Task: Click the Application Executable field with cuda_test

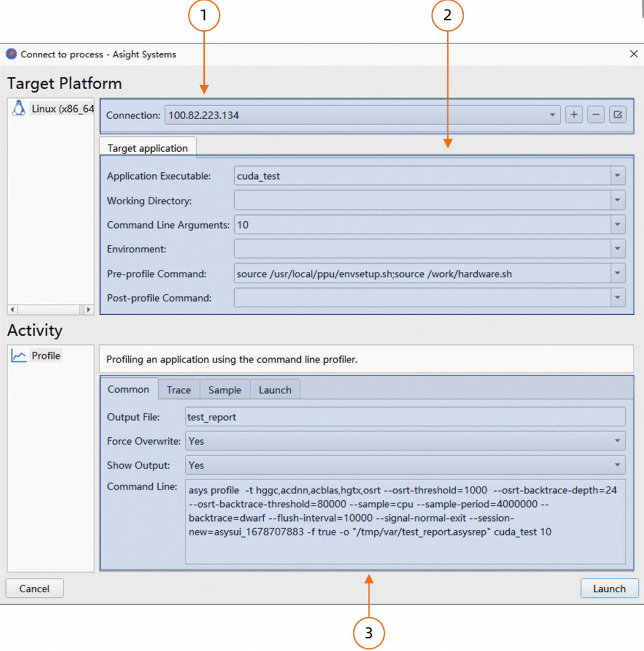Action: click(422, 176)
